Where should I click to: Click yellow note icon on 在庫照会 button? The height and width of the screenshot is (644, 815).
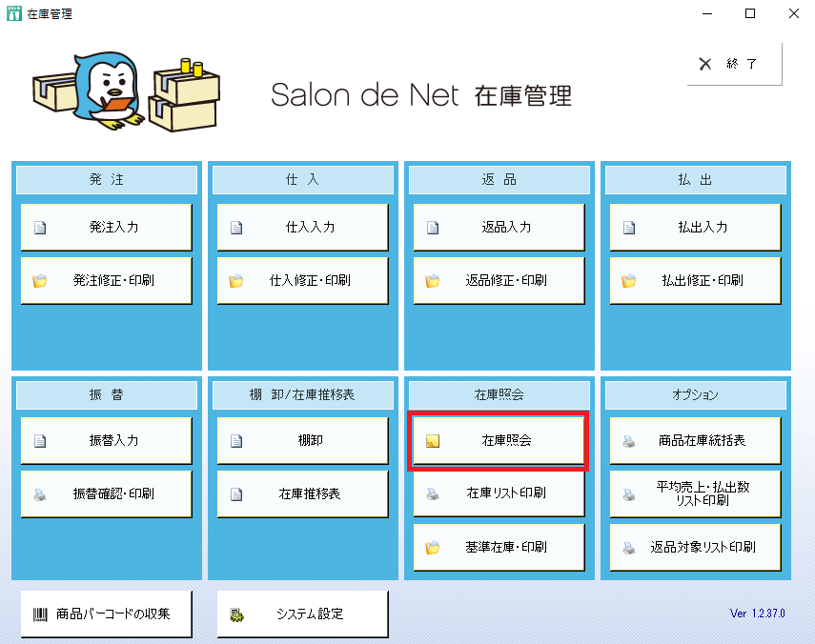433,441
